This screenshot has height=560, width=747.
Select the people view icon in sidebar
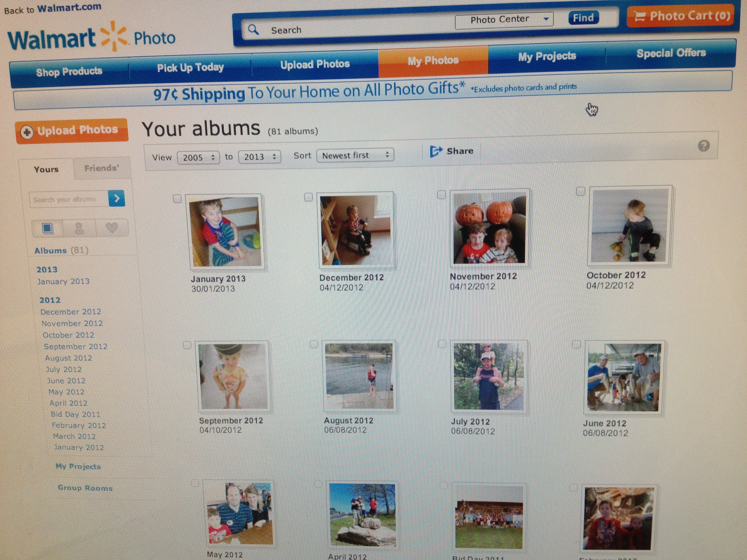tap(79, 228)
